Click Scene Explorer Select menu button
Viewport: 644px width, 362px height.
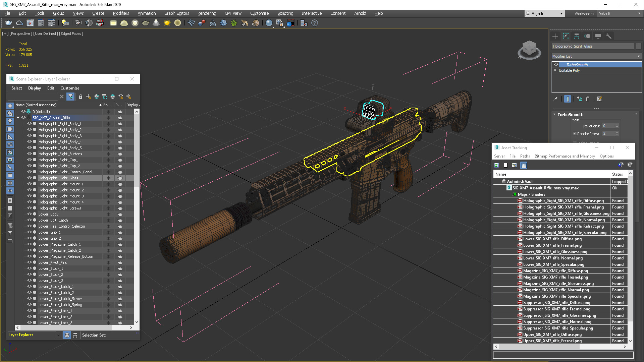(16, 88)
